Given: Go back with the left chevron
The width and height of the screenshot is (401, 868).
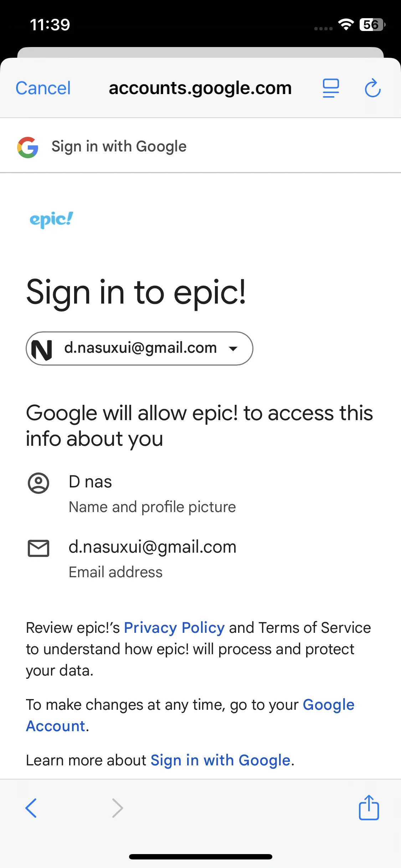Looking at the screenshot, I should pyautogui.click(x=31, y=808).
